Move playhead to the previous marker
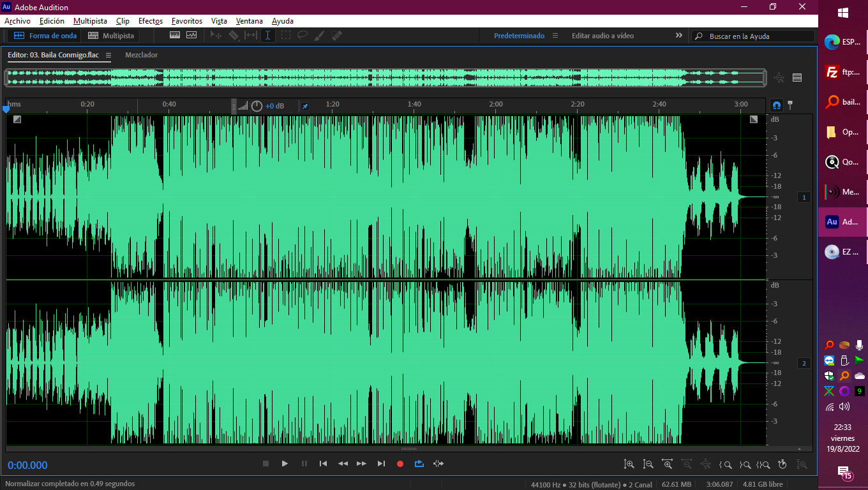868x490 pixels. point(324,464)
